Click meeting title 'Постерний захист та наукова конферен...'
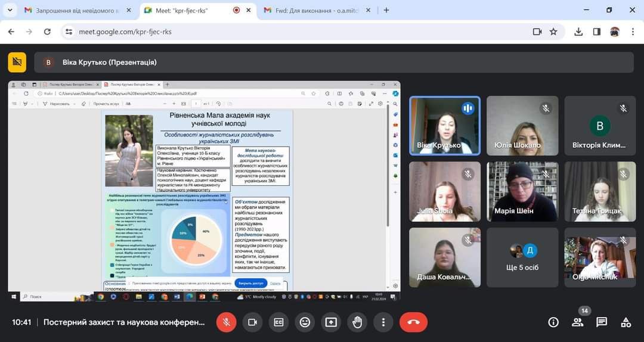644x342 pixels. pos(124,322)
